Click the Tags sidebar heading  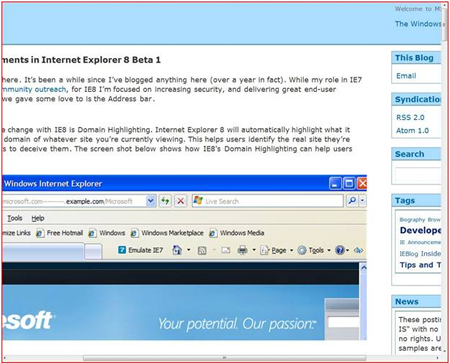405,200
